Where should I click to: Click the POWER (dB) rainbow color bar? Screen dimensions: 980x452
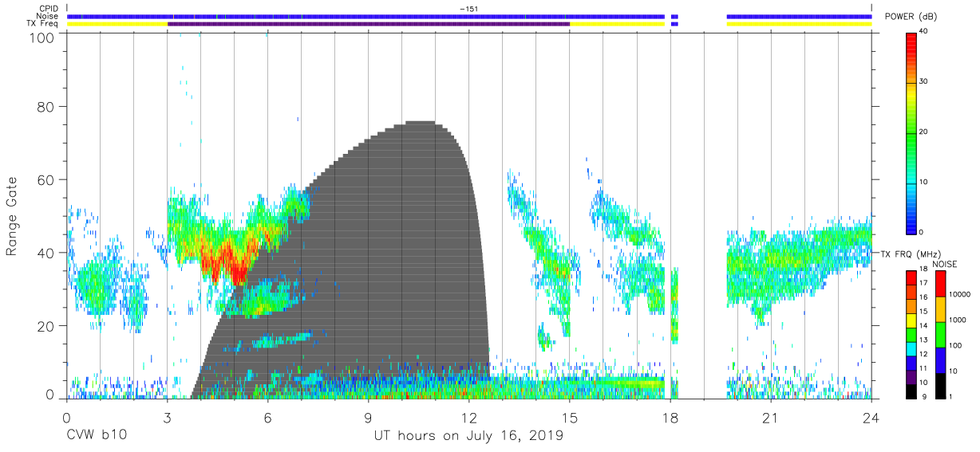(x=912, y=132)
